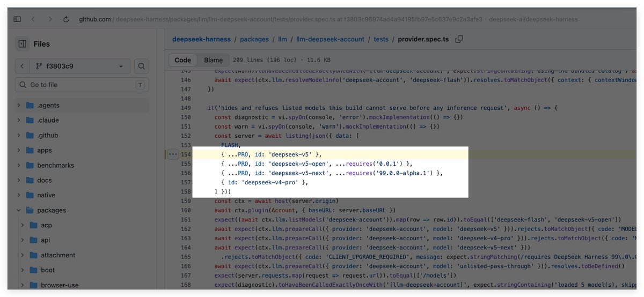644x297 pixels.
Task: Open llm breadcrumb link
Action: tap(282, 39)
